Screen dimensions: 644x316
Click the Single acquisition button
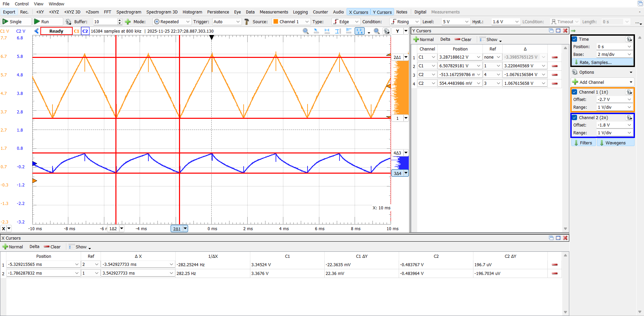coord(12,22)
